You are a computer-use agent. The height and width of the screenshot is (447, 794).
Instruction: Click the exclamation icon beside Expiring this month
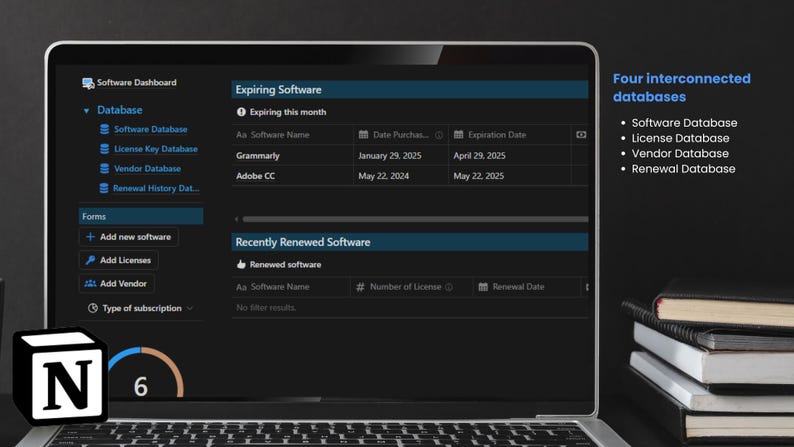click(241, 112)
